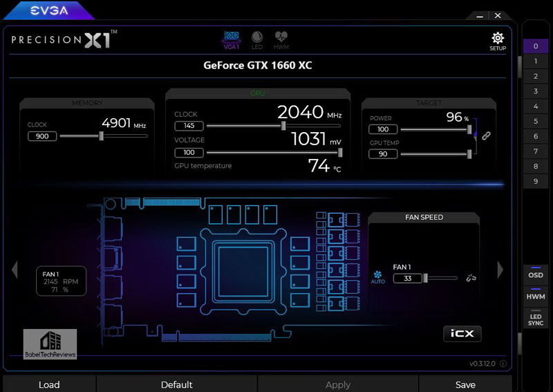Minimize the Precision X1 window

click(480, 16)
